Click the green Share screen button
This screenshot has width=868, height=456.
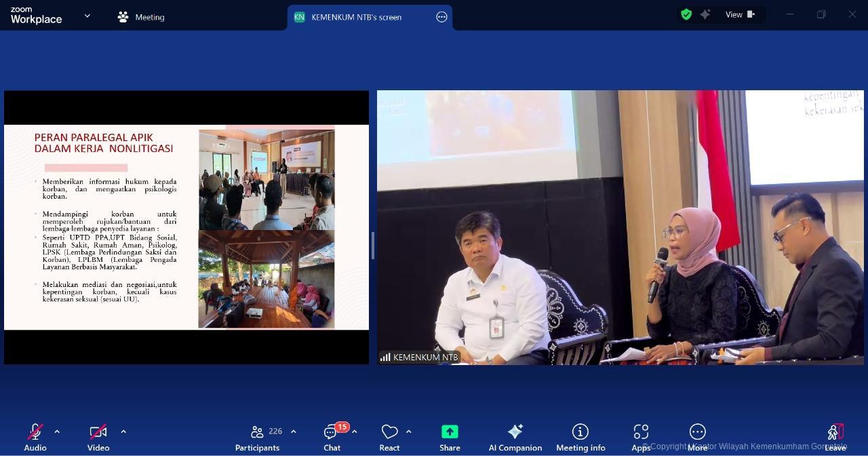(450, 437)
